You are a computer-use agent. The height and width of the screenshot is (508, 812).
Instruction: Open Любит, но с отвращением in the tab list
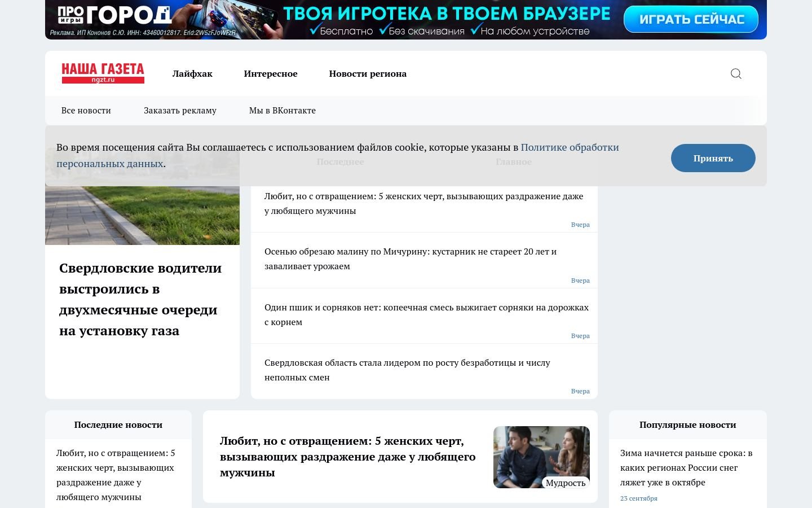click(x=424, y=203)
